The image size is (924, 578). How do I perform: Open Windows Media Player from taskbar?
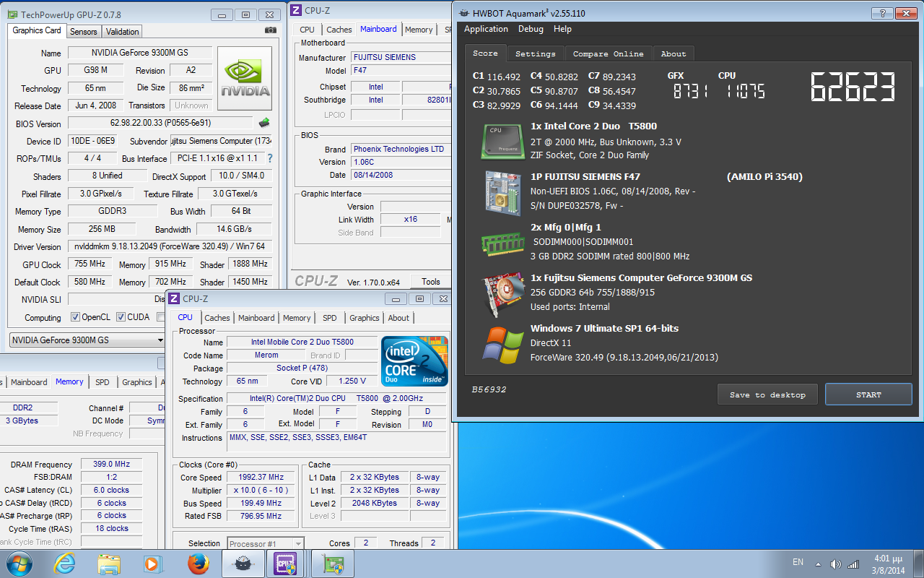[x=153, y=564]
